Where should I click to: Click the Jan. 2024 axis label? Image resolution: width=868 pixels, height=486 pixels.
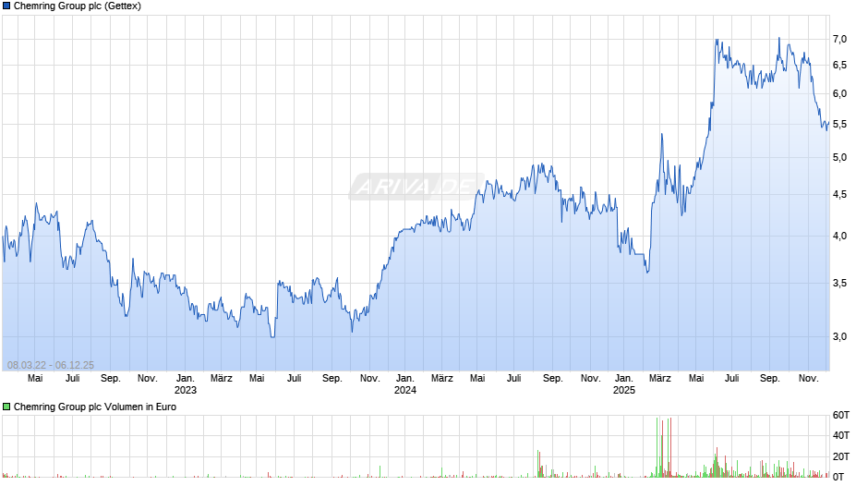pyautogui.click(x=405, y=384)
